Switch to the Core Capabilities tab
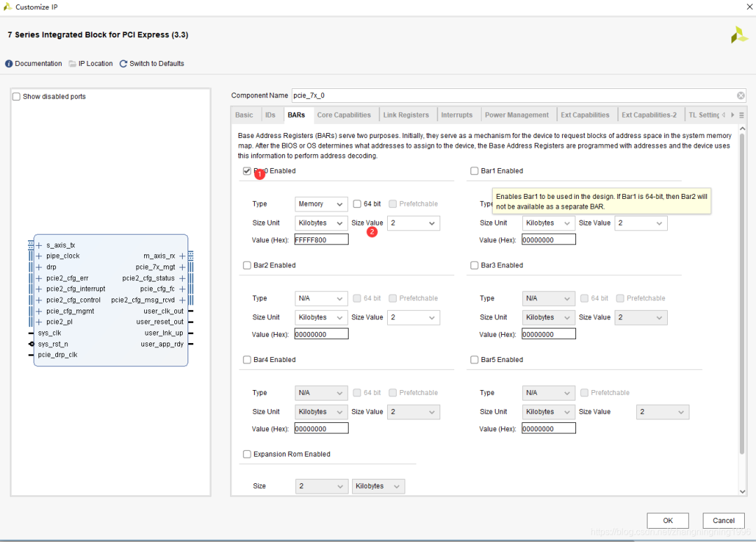This screenshot has height=542, width=756. coord(344,115)
